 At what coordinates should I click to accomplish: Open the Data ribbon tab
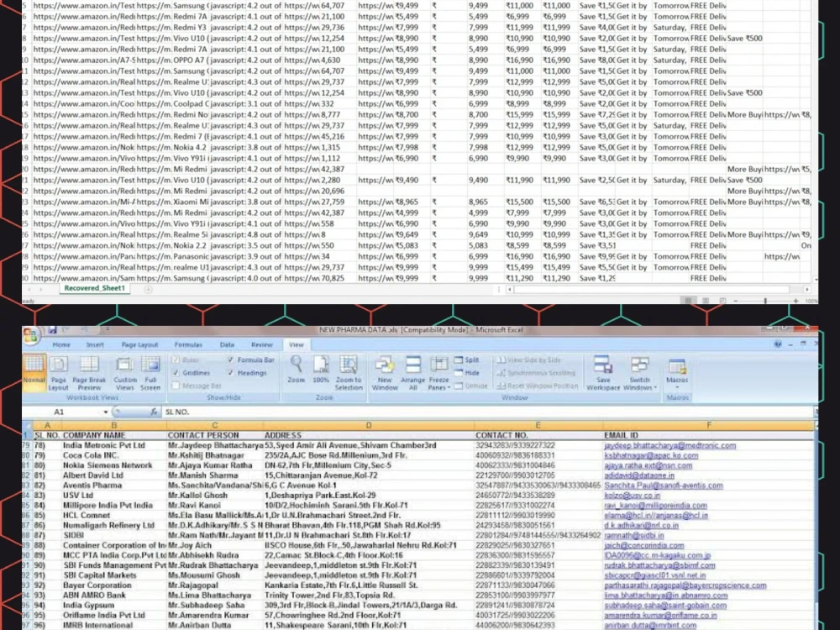[227, 344]
